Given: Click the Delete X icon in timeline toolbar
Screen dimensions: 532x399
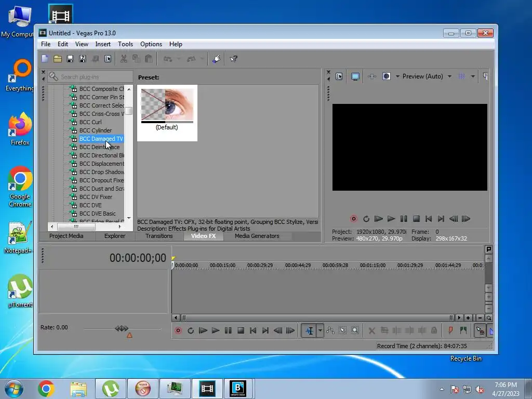Looking at the screenshot, I should coord(372,330).
